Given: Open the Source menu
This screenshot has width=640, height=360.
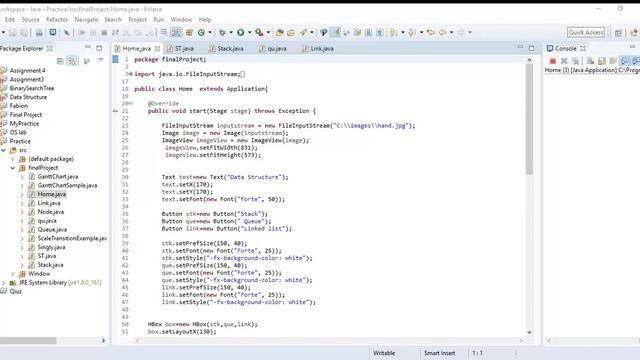Looking at the screenshot, I should [x=31, y=20].
